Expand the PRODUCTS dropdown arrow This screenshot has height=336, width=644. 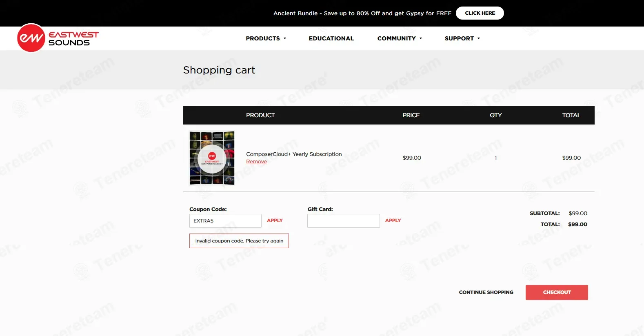click(285, 38)
